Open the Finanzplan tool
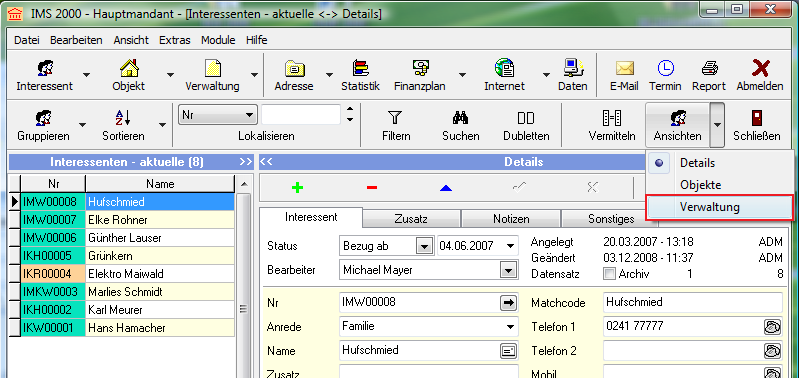Screen dimensions: 799x378 pyautogui.click(x=419, y=75)
